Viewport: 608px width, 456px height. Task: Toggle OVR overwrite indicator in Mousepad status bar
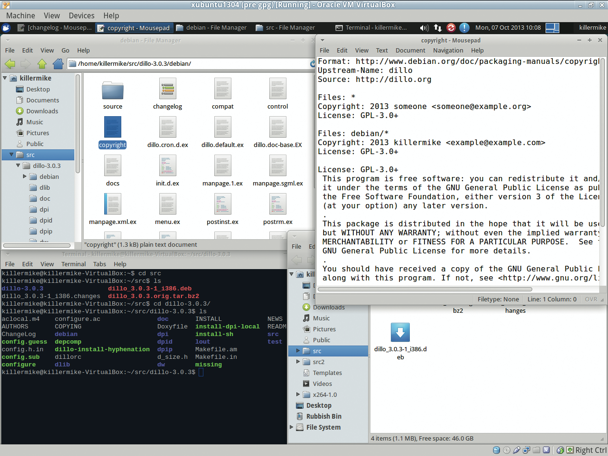click(x=591, y=299)
